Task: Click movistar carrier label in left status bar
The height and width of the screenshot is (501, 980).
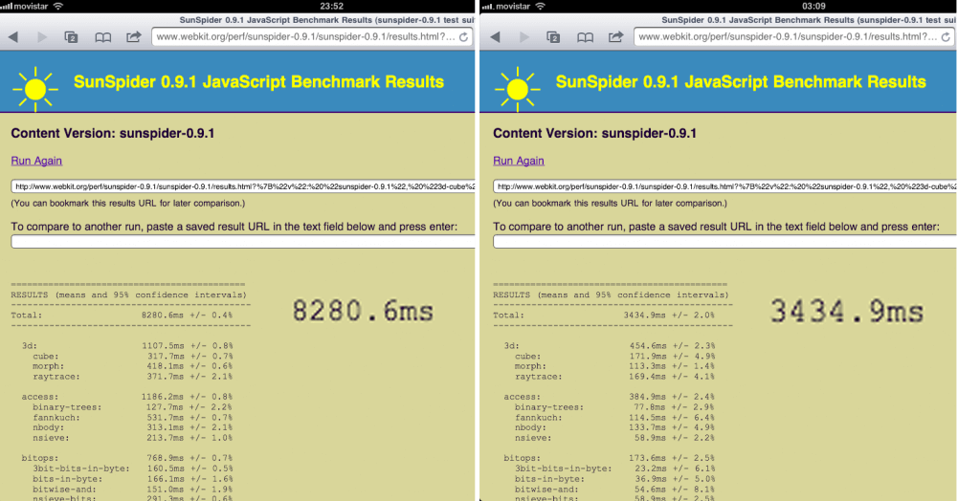Action: point(32,7)
